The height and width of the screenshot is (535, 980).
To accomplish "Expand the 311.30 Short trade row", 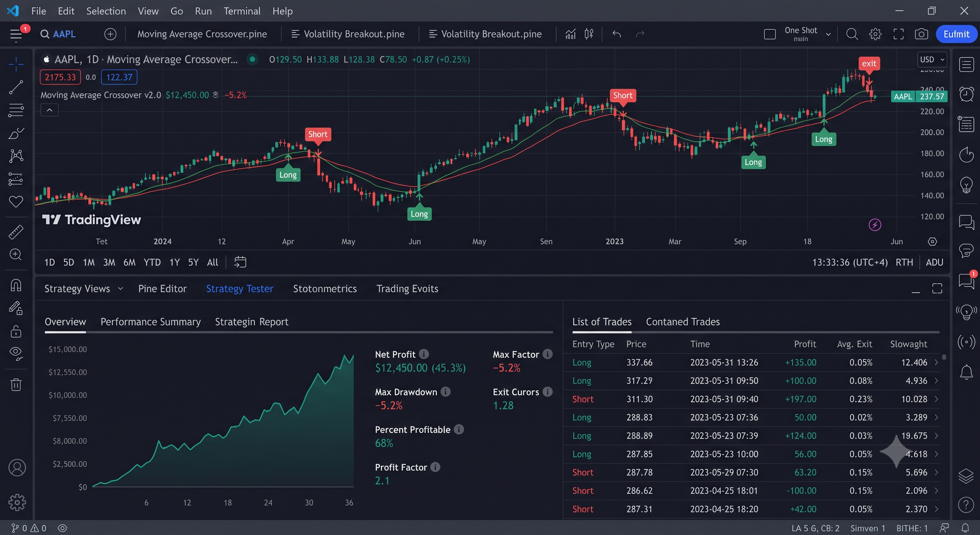I will (x=936, y=399).
